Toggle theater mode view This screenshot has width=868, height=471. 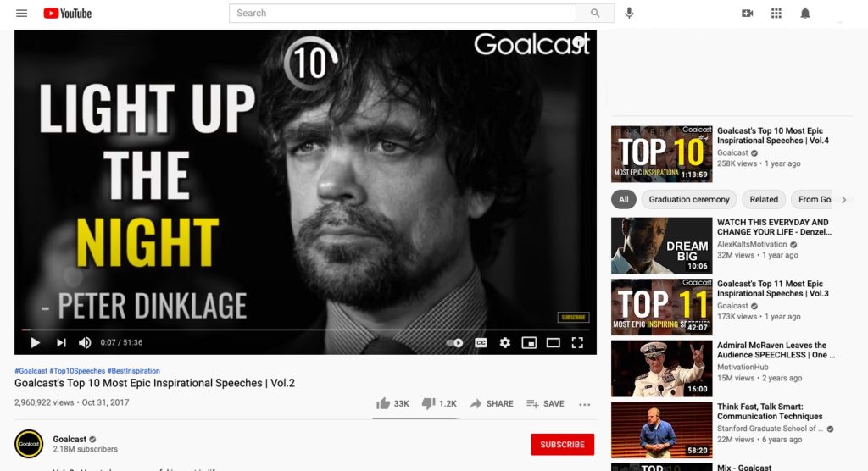(x=553, y=342)
